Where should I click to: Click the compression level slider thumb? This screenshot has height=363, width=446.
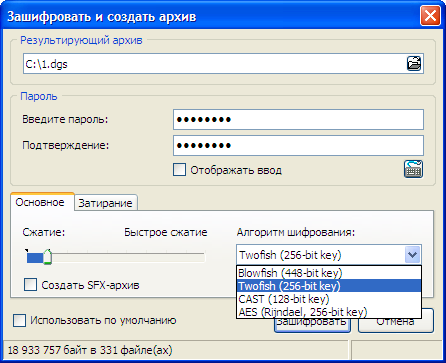[x=47, y=257]
